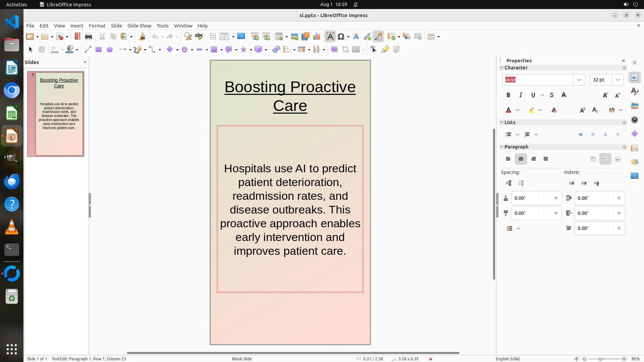Toggle the Display Grid icon
Viewport: 644px width, 362px height.
(x=212, y=37)
